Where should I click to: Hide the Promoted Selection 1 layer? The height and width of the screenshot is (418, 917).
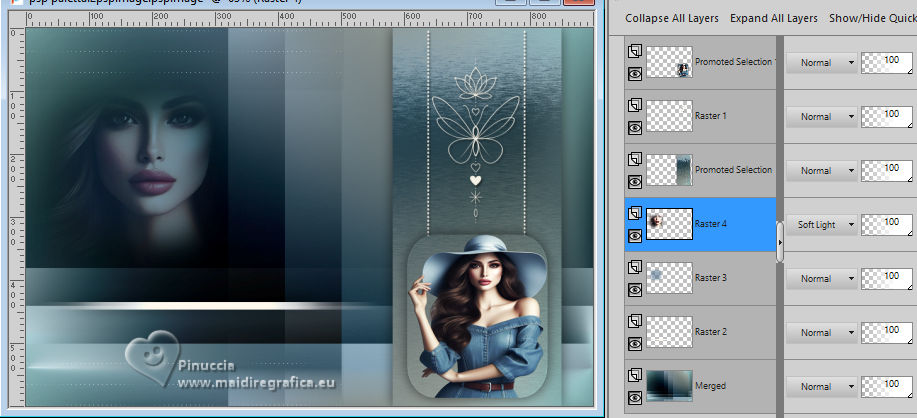point(635,74)
